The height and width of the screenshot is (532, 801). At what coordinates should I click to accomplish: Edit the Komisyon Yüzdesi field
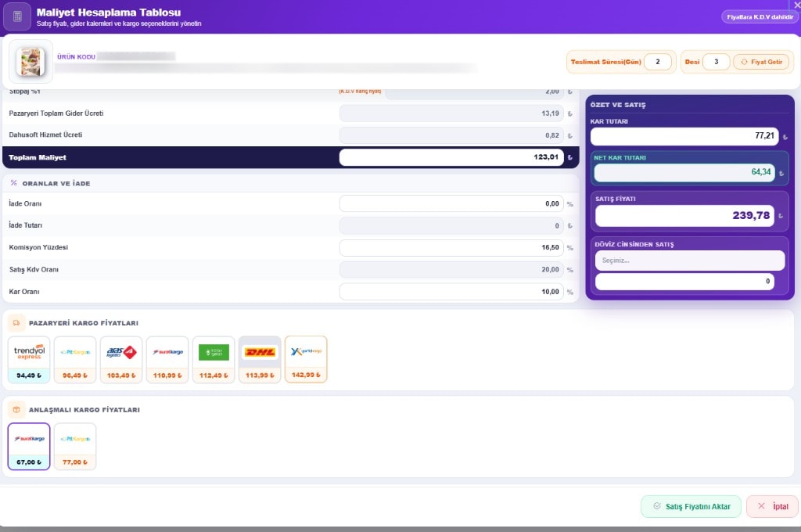[x=451, y=248]
